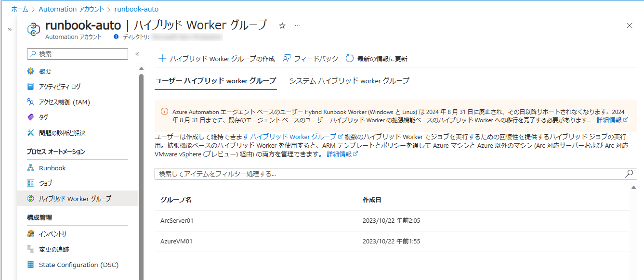This screenshot has height=280, width=644.
Task: Open the ホーム breadcrumb link
Action: (x=19, y=9)
